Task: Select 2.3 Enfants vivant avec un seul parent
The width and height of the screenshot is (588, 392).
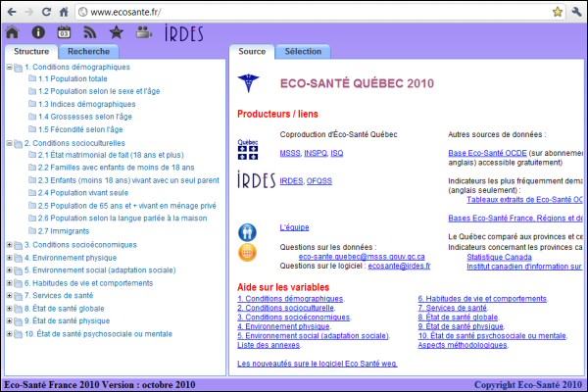Action: (128, 180)
